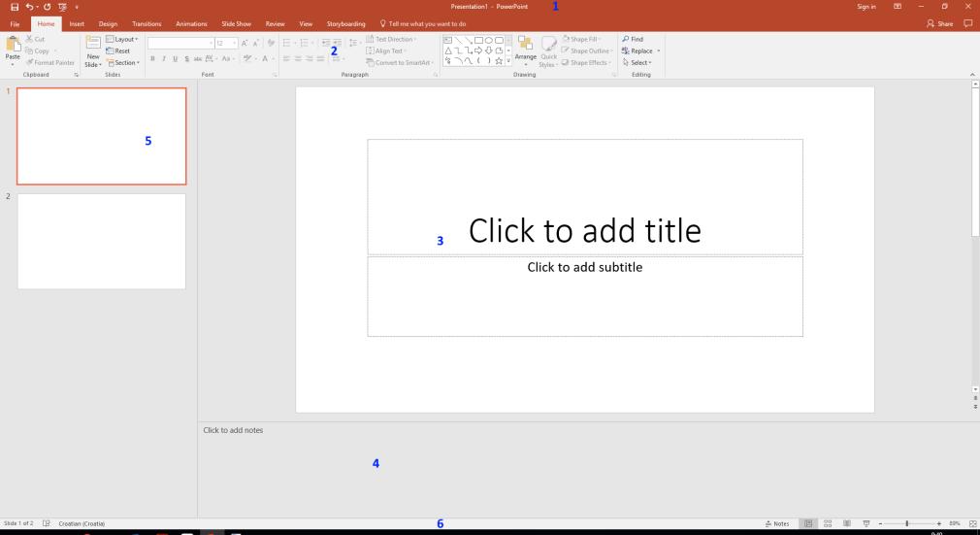
Task: Find text in the presentation
Action: coord(633,39)
